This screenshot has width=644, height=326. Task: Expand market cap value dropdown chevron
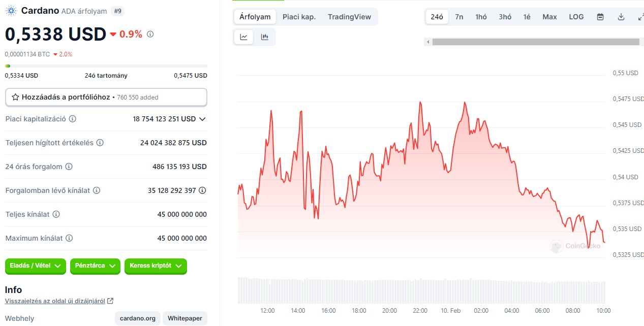202,119
